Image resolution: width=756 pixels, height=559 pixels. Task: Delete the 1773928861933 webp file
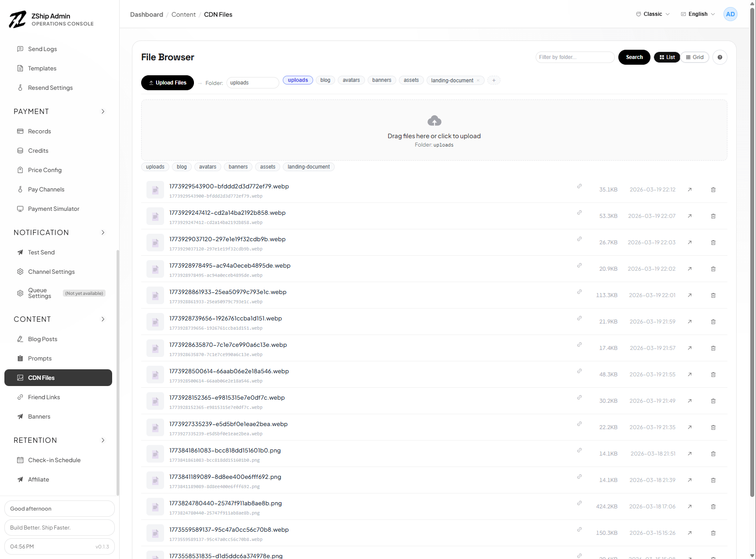pos(713,295)
